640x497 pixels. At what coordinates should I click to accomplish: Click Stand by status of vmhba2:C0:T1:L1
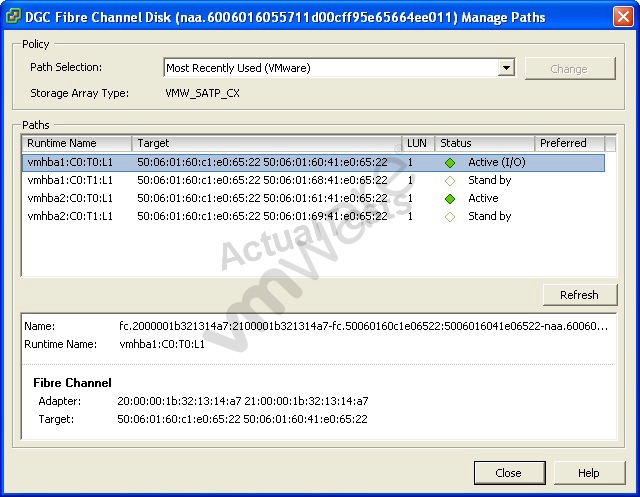tap(489, 216)
